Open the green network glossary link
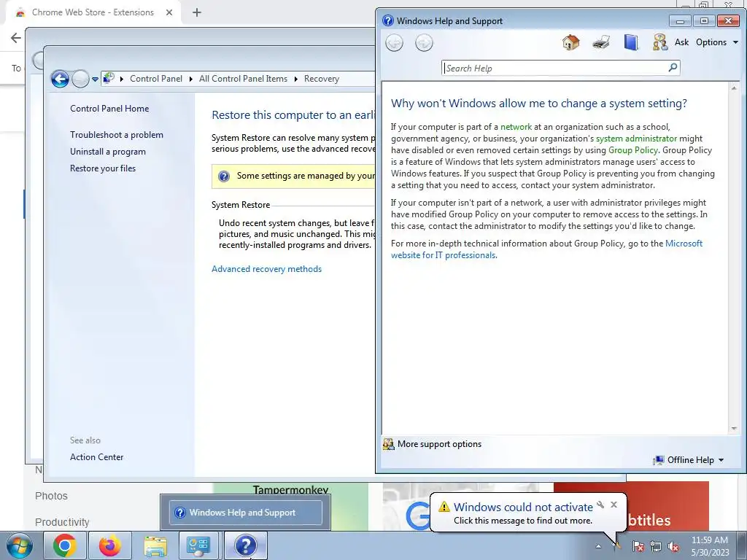The width and height of the screenshot is (747, 560). click(x=516, y=127)
